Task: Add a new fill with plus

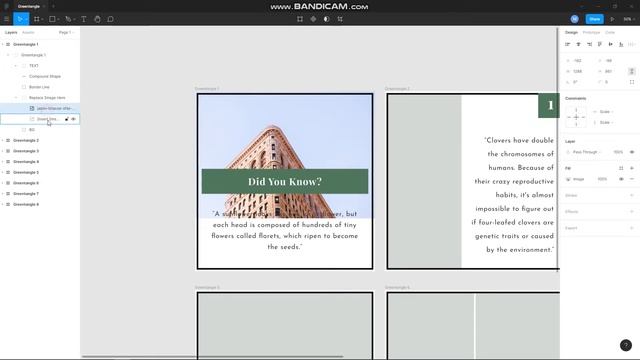Action: point(632,168)
